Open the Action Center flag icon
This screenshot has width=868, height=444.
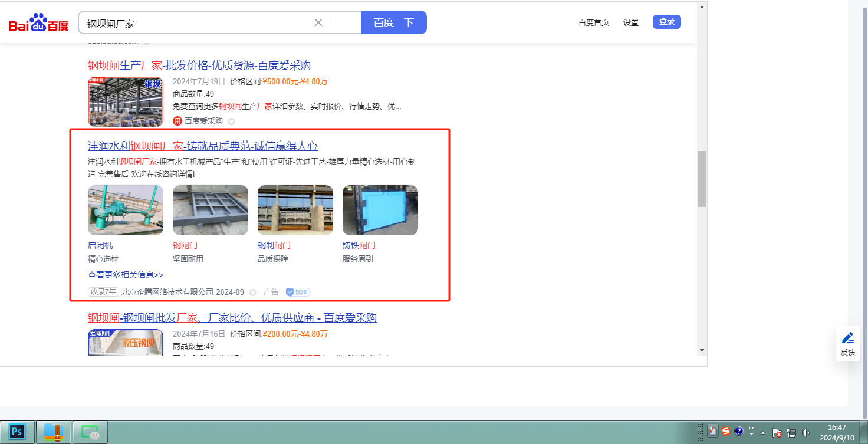pyautogui.click(x=777, y=433)
